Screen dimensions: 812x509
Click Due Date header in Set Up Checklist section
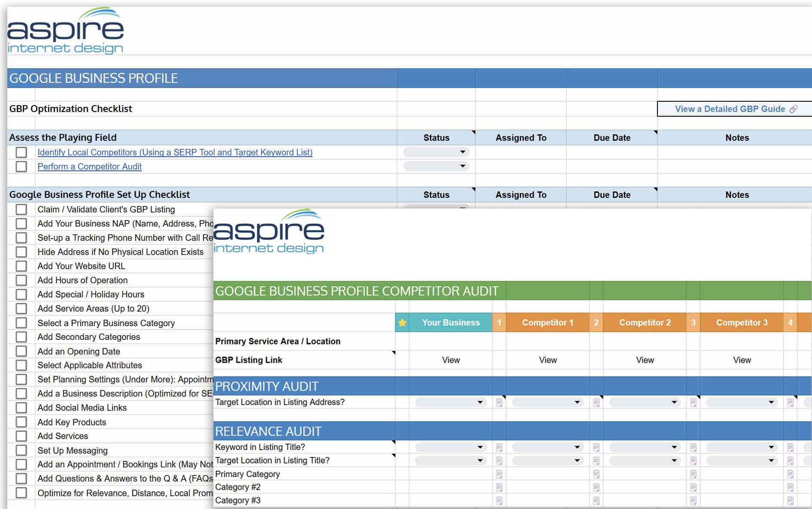coord(612,195)
